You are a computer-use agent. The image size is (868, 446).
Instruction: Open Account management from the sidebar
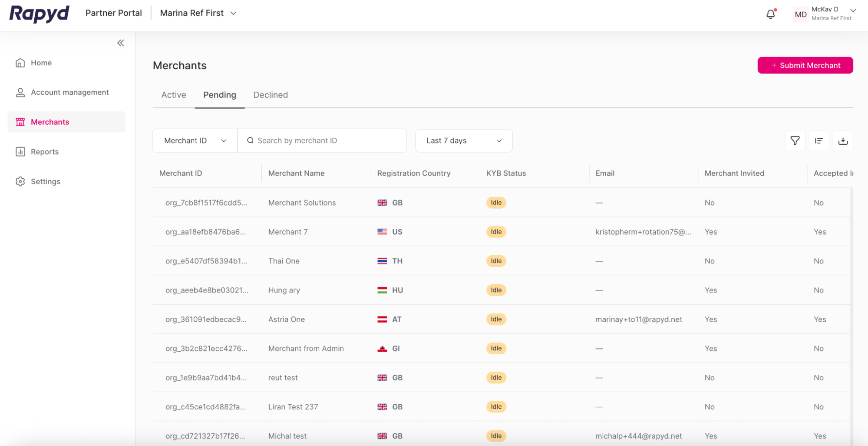click(x=69, y=92)
